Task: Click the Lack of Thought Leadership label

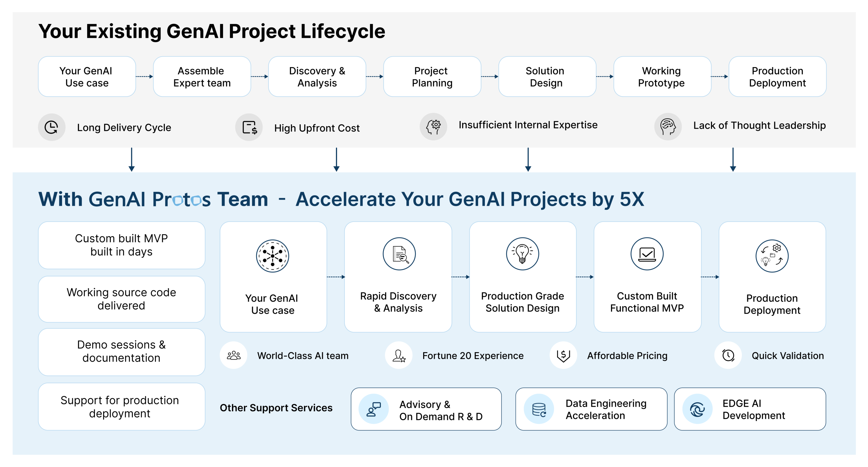Action: click(x=759, y=125)
